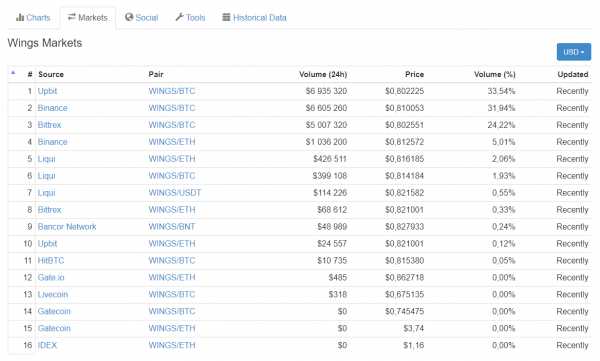Image resolution: width=600 pixels, height=361 pixels.
Task: Sort by Price column header
Action: (414, 75)
